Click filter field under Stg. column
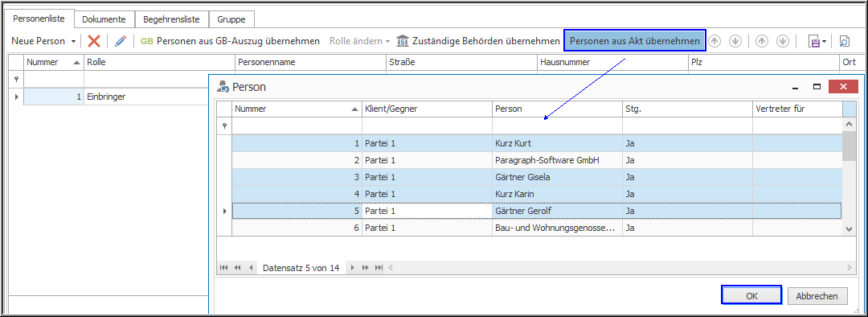This screenshot has width=868, height=317. [x=687, y=126]
